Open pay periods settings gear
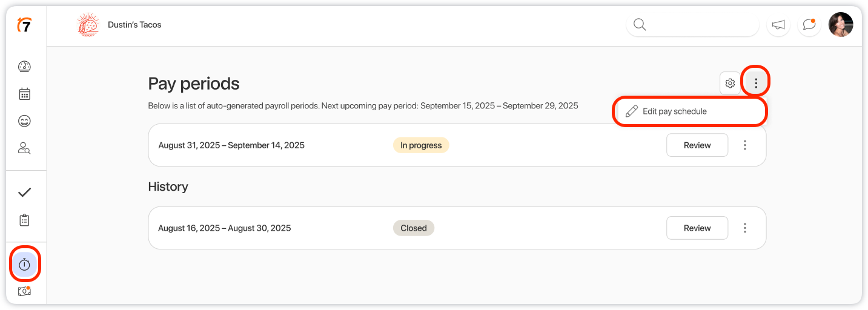 (x=730, y=84)
